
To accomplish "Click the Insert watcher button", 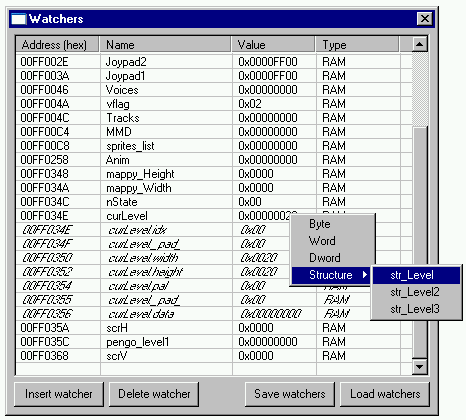I will tap(59, 394).
